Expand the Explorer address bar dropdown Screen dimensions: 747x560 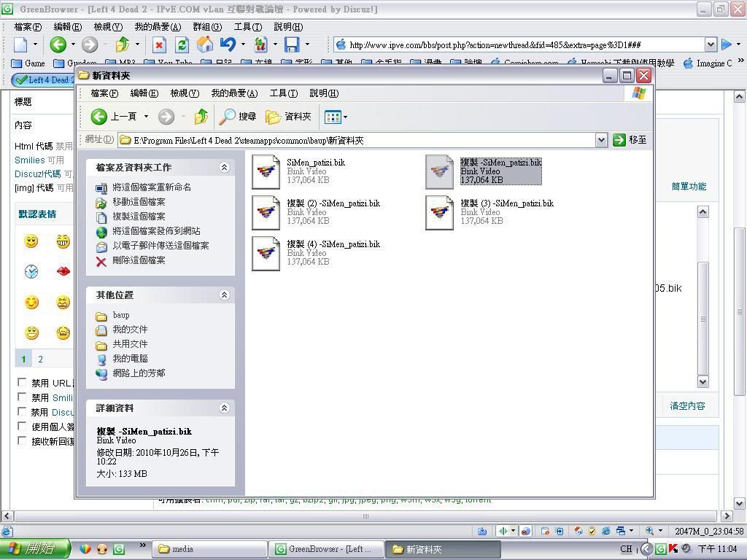[601, 140]
